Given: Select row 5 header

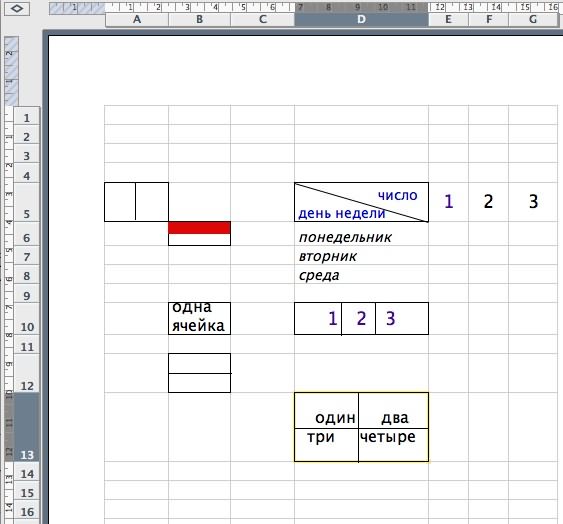Looking at the screenshot, I should click(27, 202).
